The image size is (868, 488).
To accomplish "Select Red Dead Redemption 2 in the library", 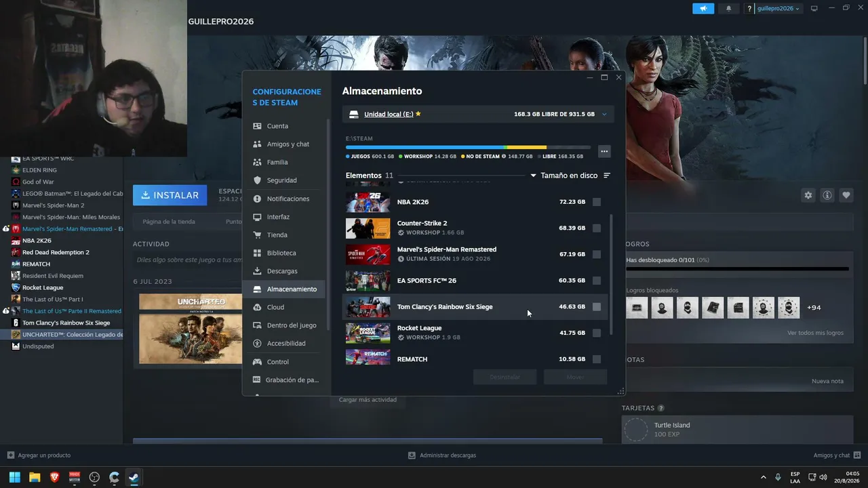I will [56, 252].
